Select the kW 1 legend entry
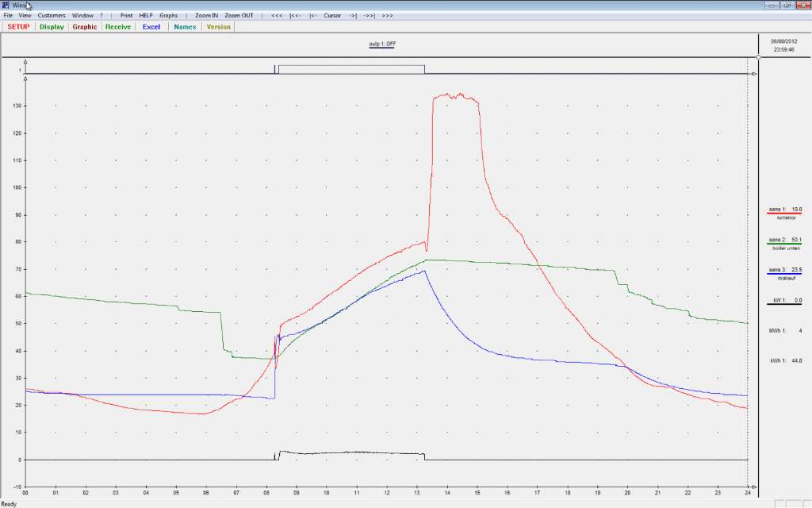 click(785, 301)
